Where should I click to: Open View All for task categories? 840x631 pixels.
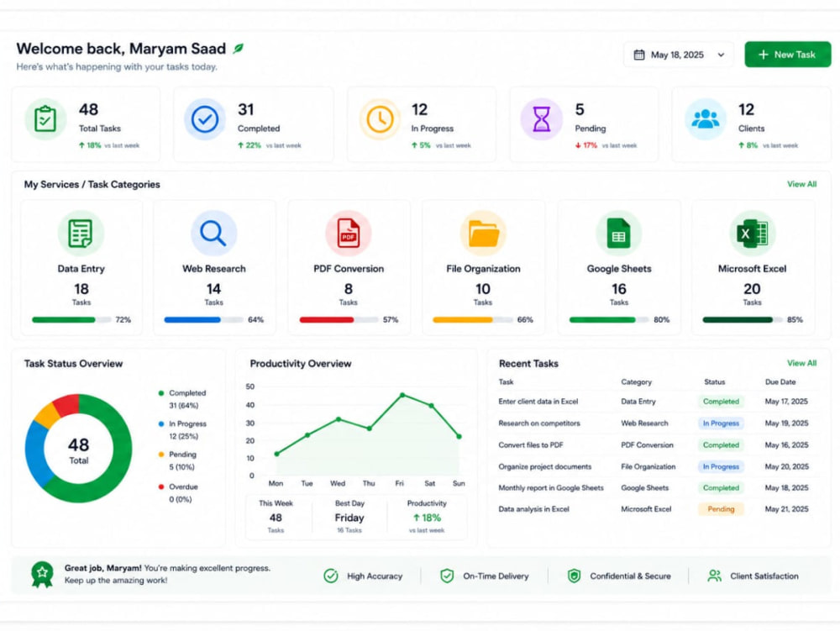click(x=801, y=184)
